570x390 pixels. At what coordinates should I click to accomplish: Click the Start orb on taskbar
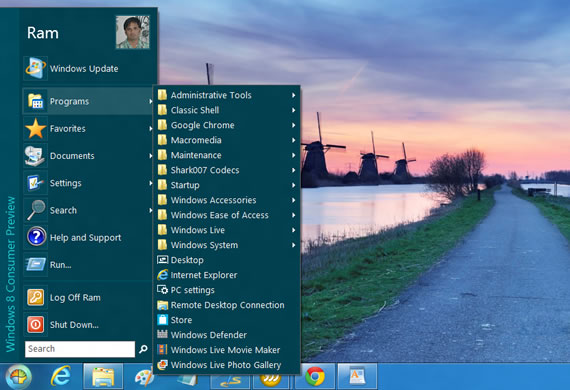coord(18,377)
